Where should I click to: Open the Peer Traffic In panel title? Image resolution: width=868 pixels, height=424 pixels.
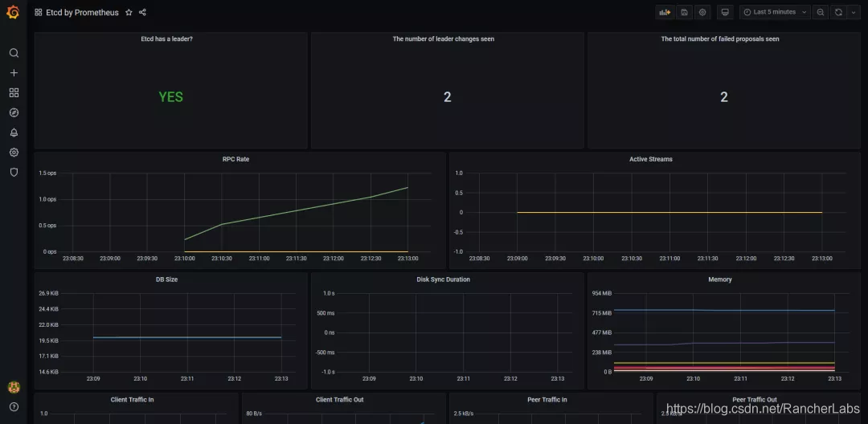click(x=547, y=400)
